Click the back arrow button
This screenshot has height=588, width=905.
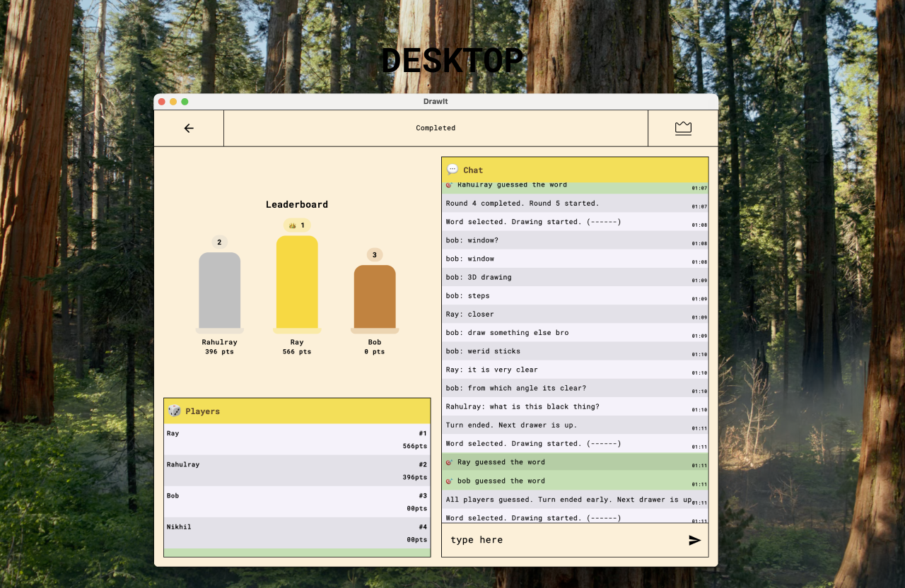189,128
